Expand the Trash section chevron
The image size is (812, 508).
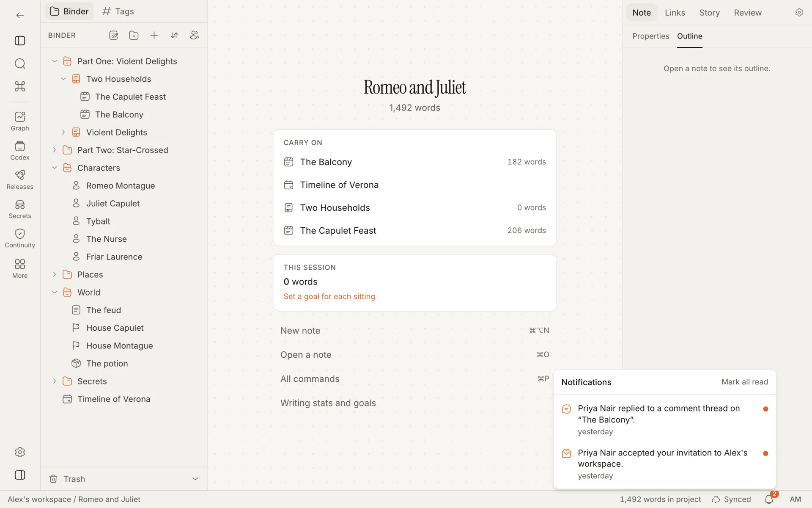click(x=195, y=479)
